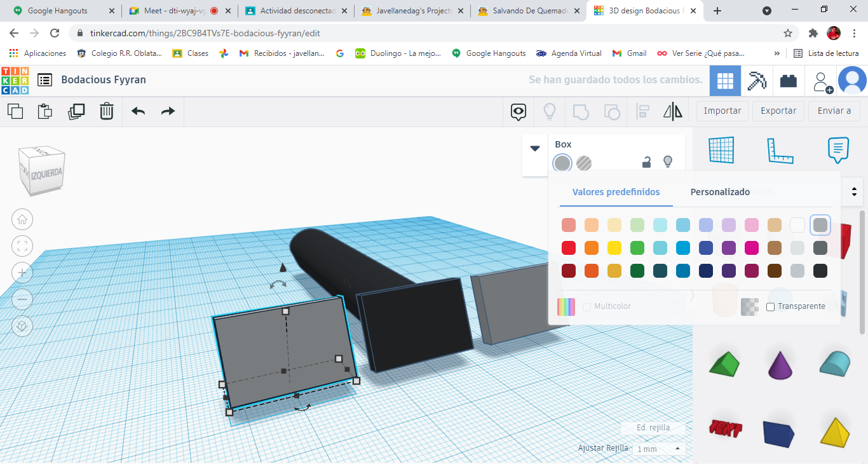Open the Ruler tool
868x464 pixels.
(x=780, y=151)
